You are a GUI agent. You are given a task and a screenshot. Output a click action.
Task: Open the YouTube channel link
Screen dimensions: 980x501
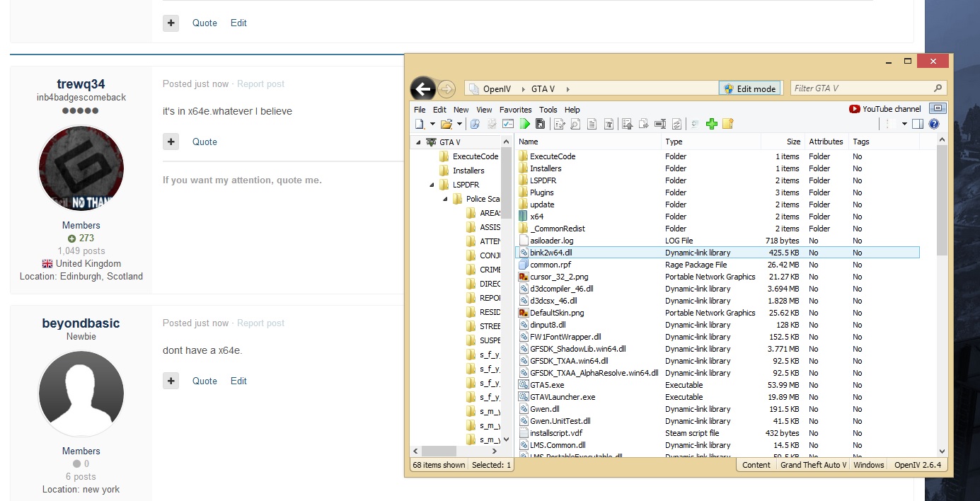pos(885,109)
